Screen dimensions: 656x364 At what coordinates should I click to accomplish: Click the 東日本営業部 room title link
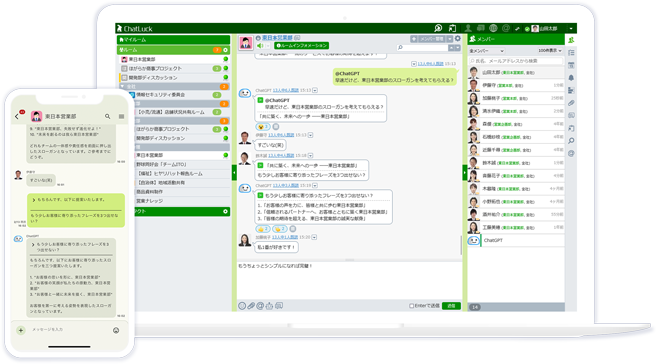click(x=277, y=38)
